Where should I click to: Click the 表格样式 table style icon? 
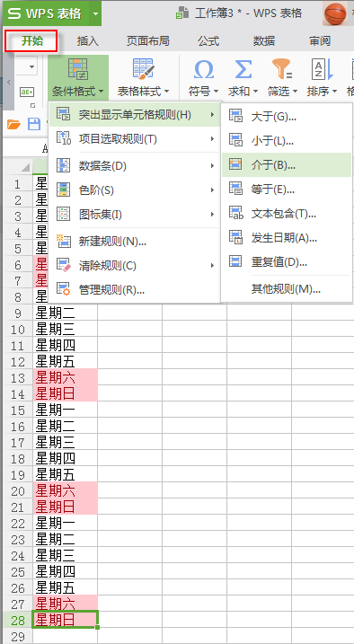143,68
